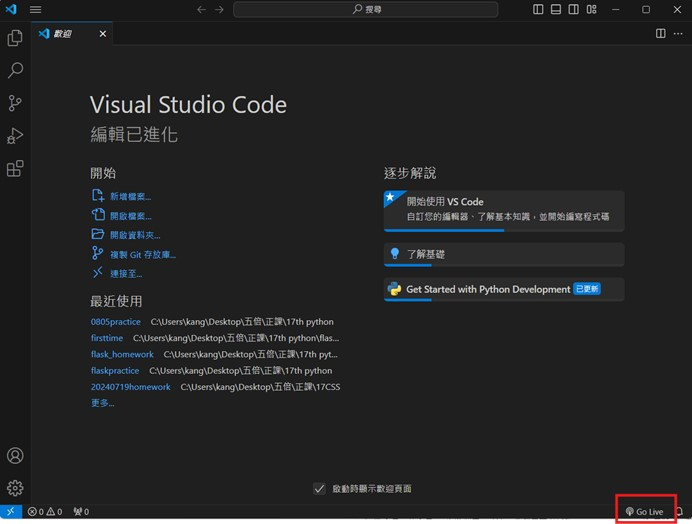This screenshot has width=692, height=524.
Task: Open the editor more actions ellipsis
Action: click(x=678, y=34)
